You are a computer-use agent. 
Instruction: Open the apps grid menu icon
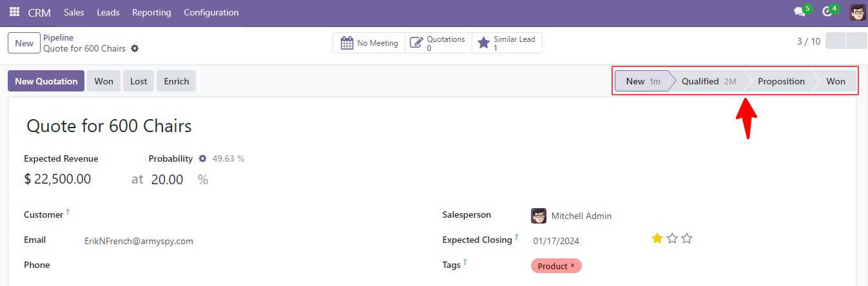coord(14,12)
